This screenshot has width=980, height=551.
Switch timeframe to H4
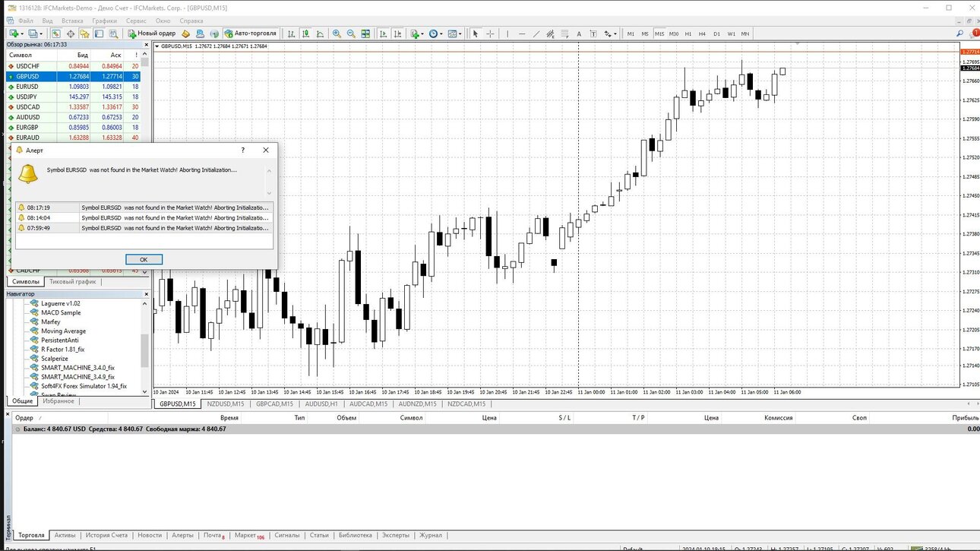click(x=703, y=33)
